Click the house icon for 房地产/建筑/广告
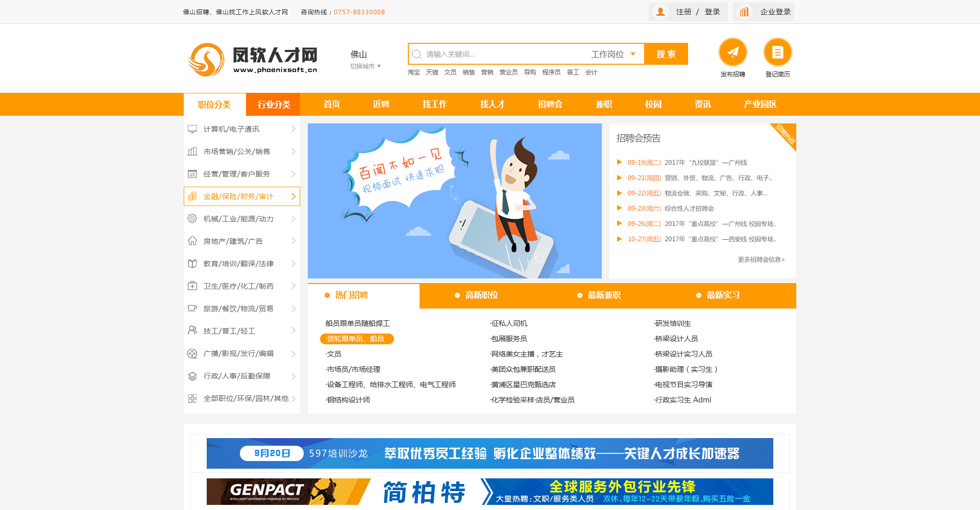The image size is (980, 510). [x=192, y=241]
